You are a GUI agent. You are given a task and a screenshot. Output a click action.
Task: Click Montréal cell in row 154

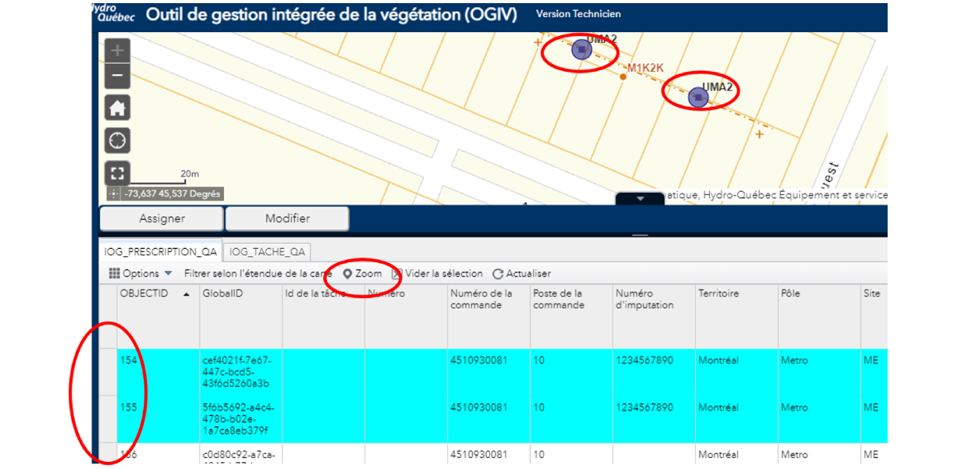pos(737,372)
